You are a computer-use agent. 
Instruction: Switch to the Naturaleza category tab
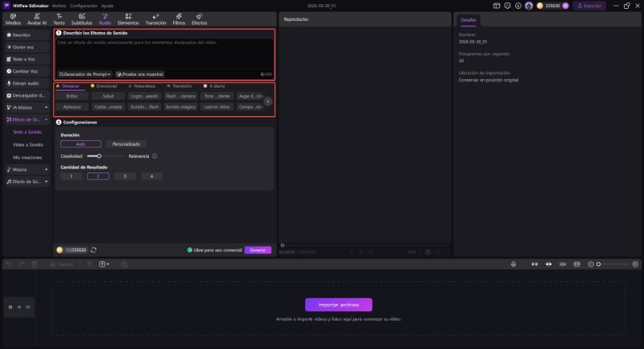point(142,86)
